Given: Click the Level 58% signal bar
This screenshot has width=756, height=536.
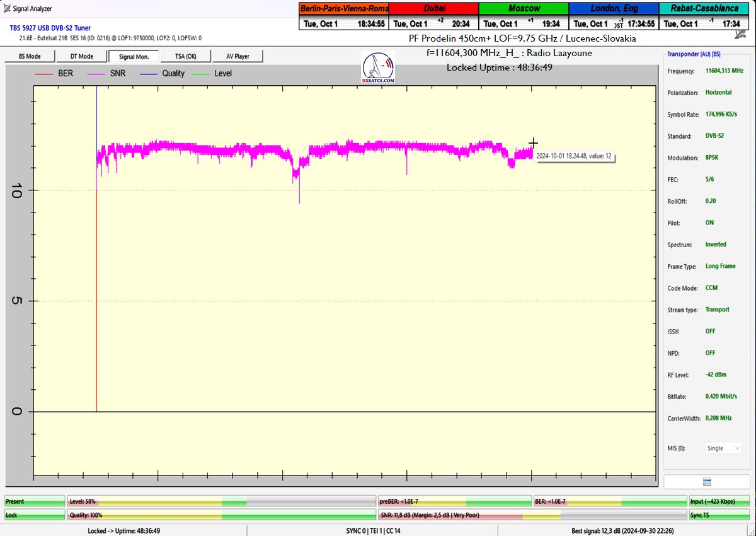Looking at the screenshot, I should click(221, 501).
